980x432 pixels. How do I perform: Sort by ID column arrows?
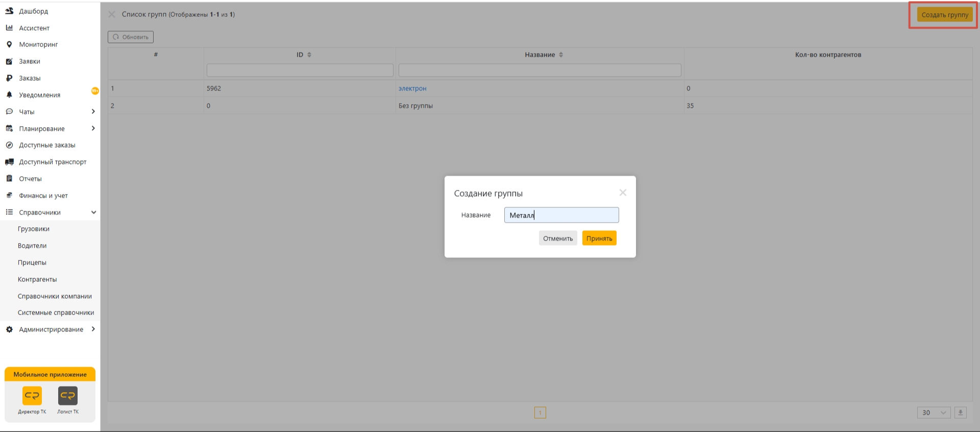coord(309,55)
